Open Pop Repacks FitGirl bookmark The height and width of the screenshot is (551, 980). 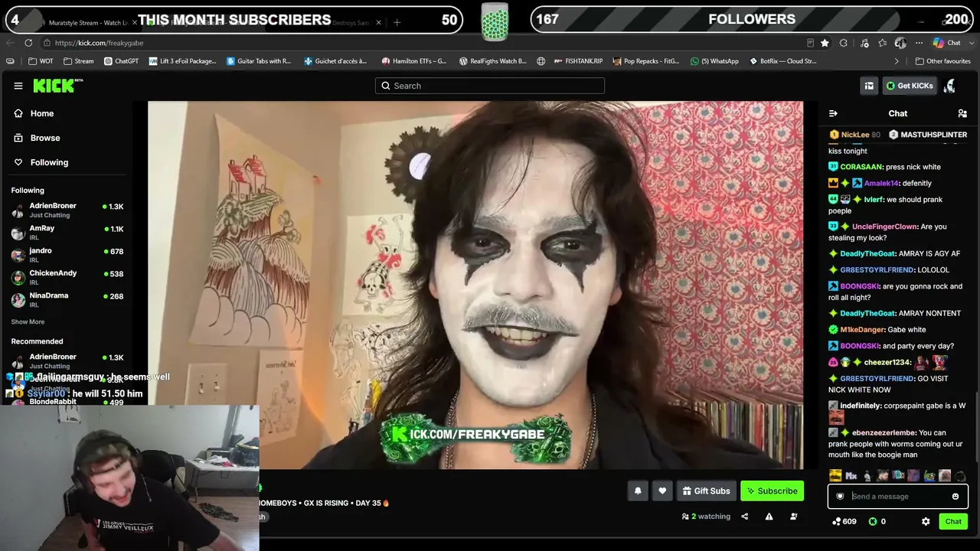(x=645, y=61)
